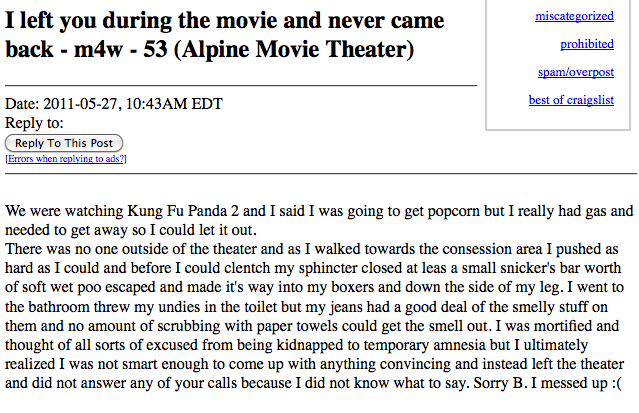
Task: Click the 'I left you during the movie' heading
Action: point(224,35)
